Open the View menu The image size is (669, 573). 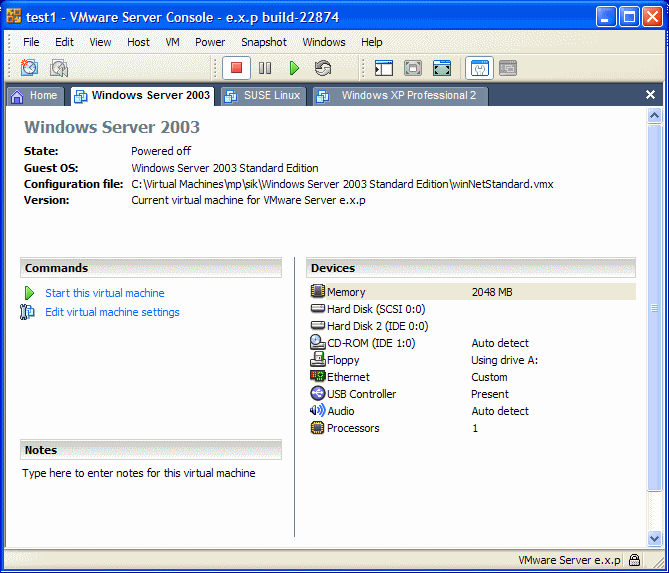[100, 42]
